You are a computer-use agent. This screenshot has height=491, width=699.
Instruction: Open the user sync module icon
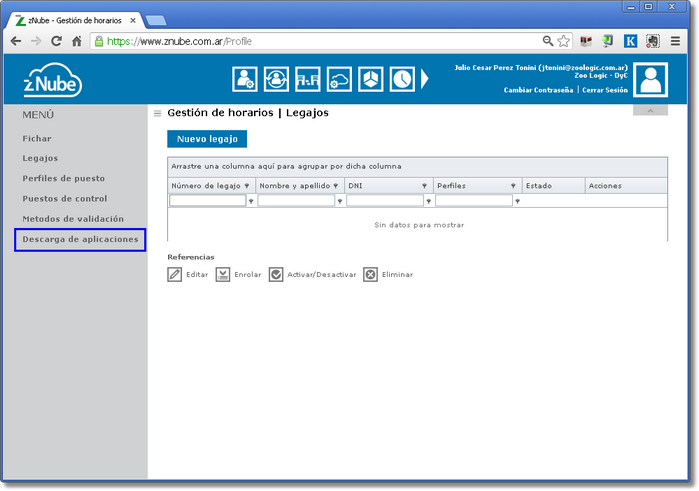[x=276, y=79]
